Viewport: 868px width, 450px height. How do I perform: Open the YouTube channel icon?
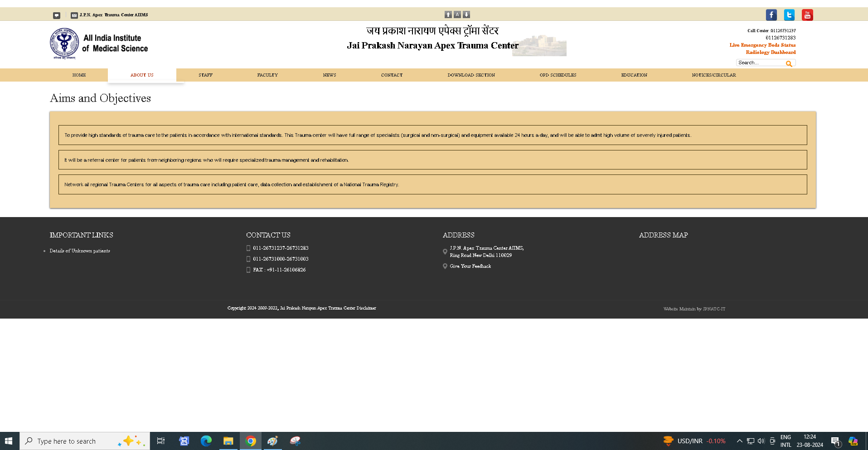(807, 15)
